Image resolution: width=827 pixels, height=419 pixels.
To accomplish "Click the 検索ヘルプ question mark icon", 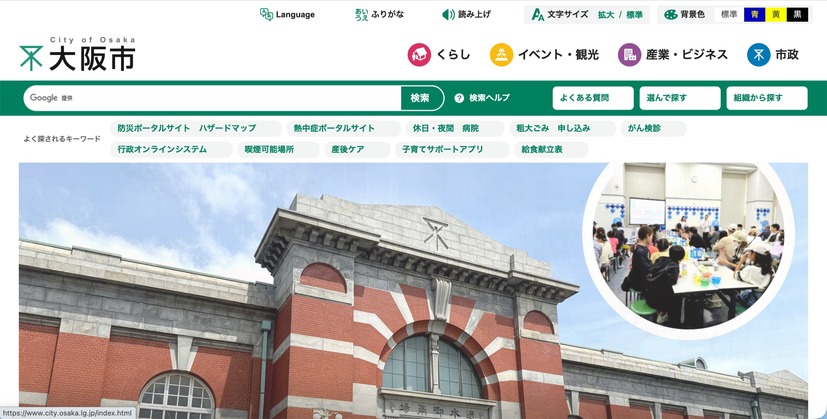I will coord(459,98).
